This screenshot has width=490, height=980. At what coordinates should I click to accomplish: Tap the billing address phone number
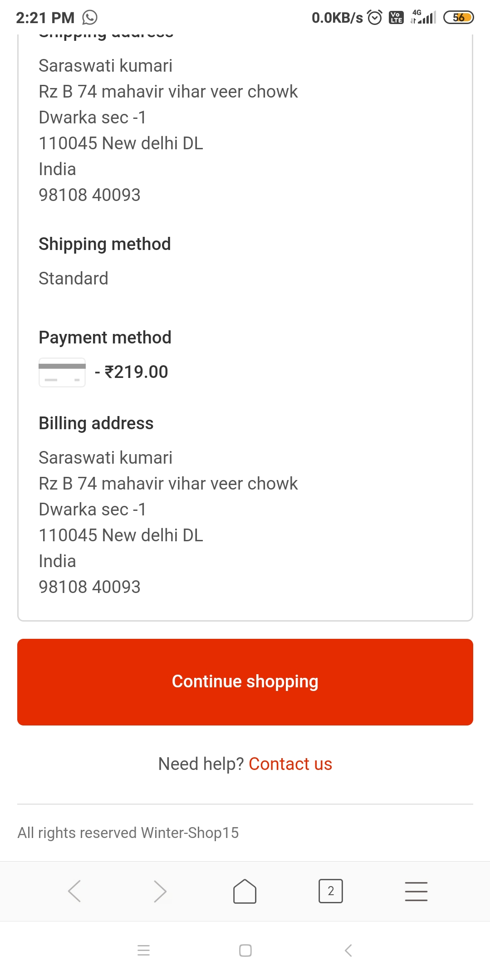[90, 587]
